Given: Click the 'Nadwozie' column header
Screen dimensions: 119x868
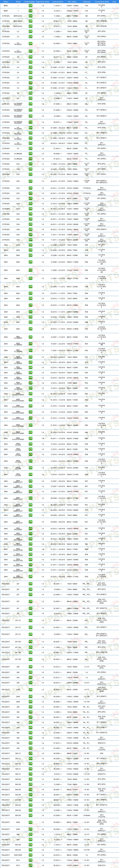Looking at the screenshot, I should (87, 2).
